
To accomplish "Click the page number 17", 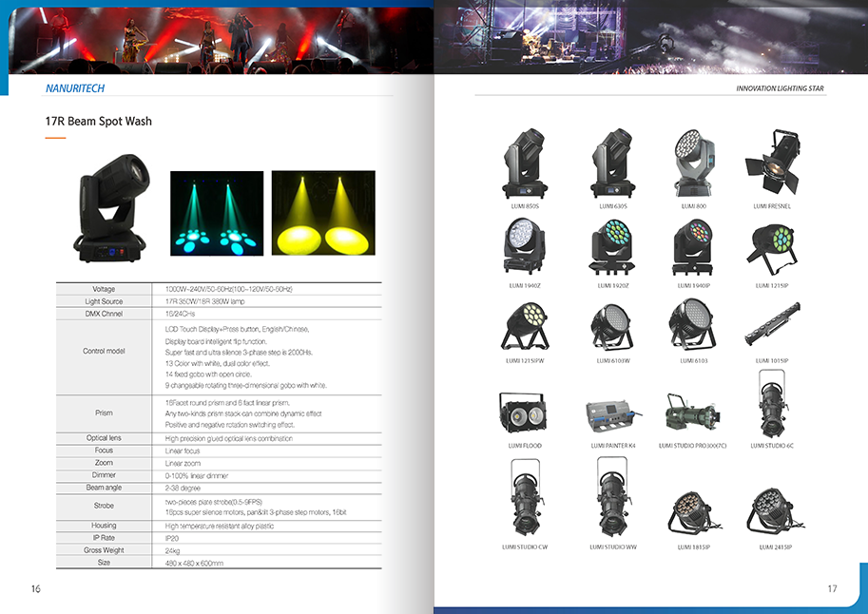I will 832,589.
